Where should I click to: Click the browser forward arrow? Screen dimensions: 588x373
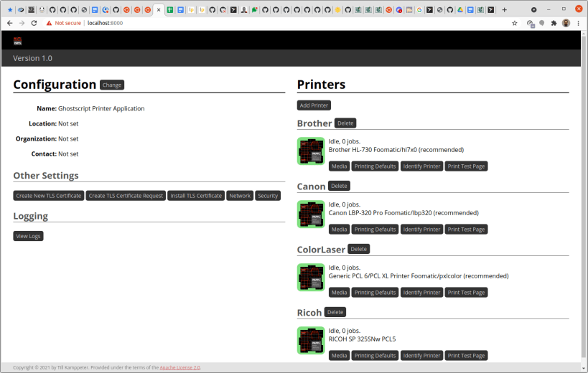(22, 23)
